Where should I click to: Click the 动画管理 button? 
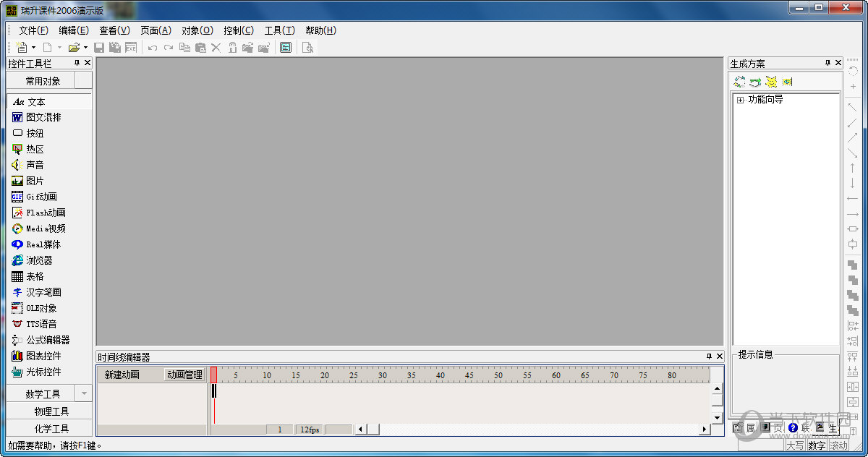click(184, 375)
